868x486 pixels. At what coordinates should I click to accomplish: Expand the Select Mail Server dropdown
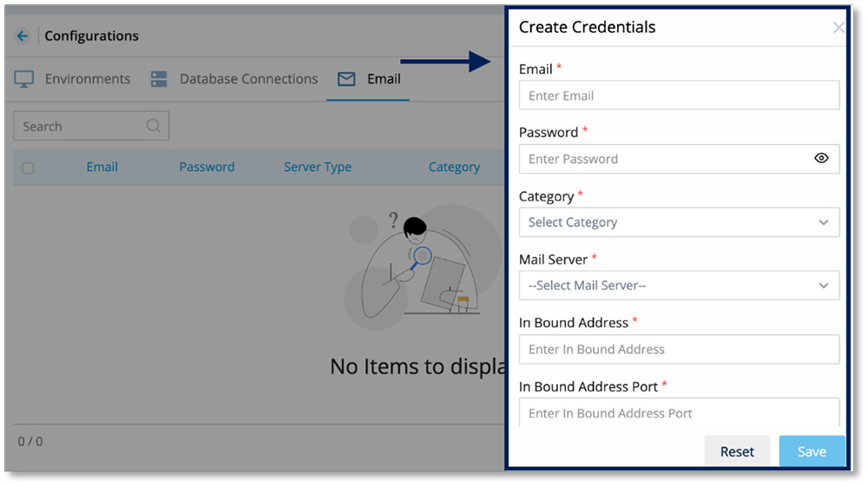[680, 286]
